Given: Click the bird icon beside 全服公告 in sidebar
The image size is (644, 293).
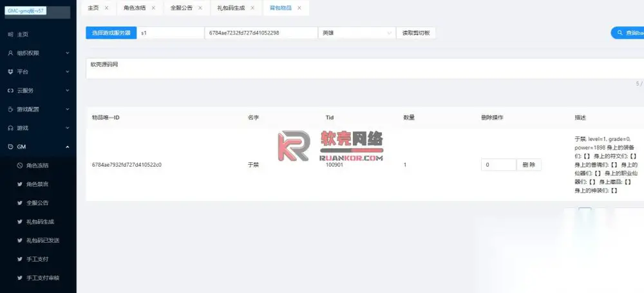Looking at the screenshot, I should (x=20, y=203).
